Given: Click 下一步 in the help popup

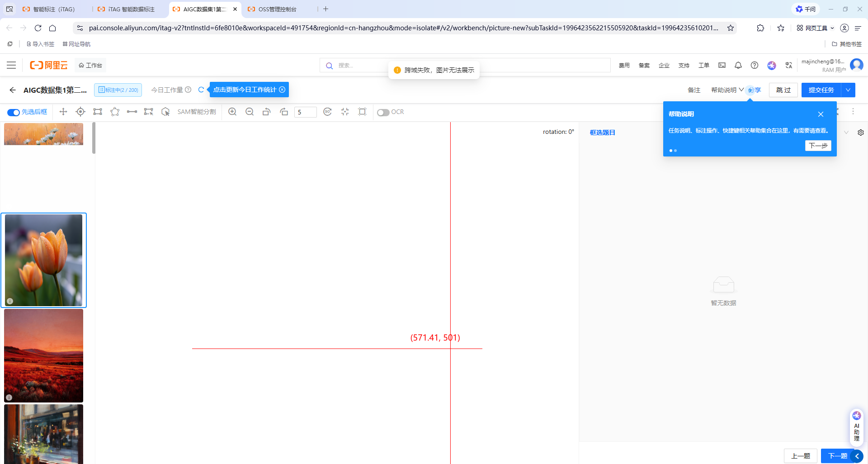Looking at the screenshot, I should coord(818,146).
